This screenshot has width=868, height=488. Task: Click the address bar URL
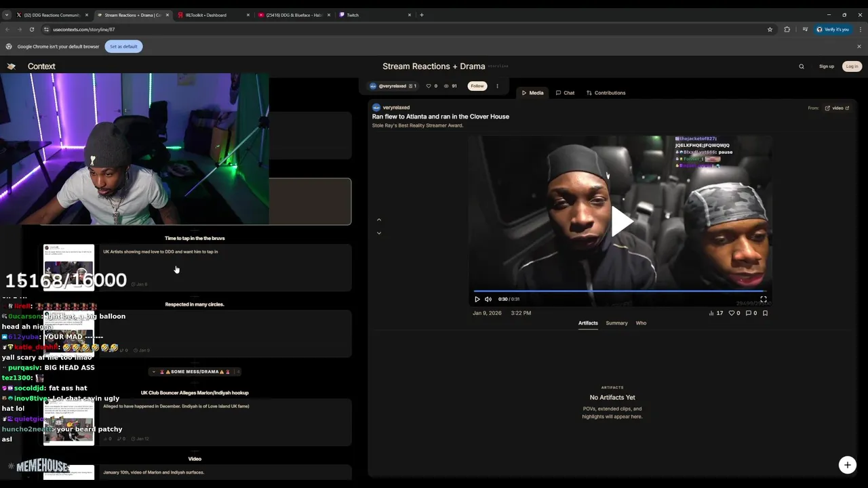(x=83, y=30)
